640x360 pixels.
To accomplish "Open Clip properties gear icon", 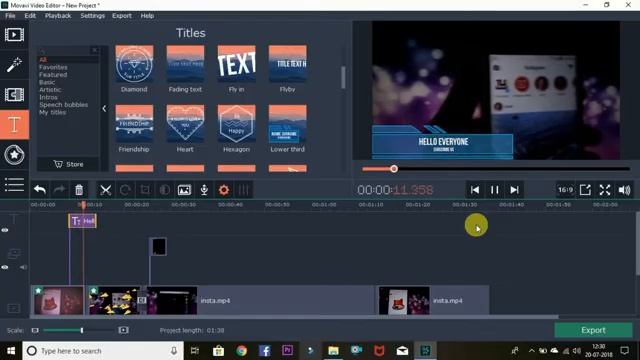I will click(x=224, y=190).
